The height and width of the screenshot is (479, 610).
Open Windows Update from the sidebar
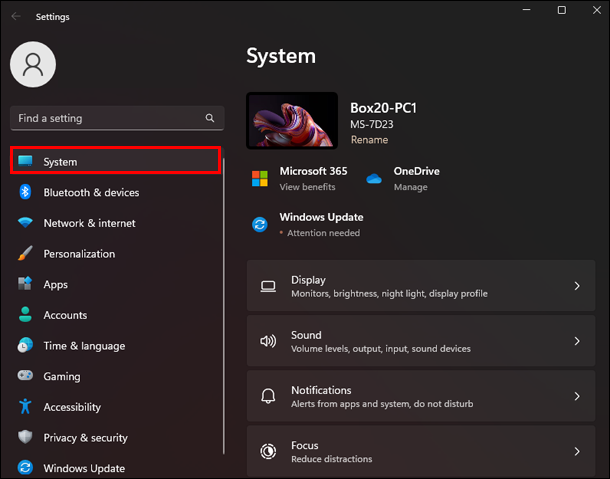click(x=84, y=468)
